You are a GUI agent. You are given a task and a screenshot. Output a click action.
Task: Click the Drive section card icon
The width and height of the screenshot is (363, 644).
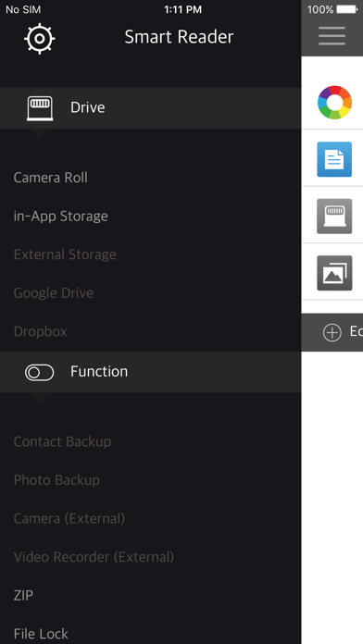coord(40,108)
